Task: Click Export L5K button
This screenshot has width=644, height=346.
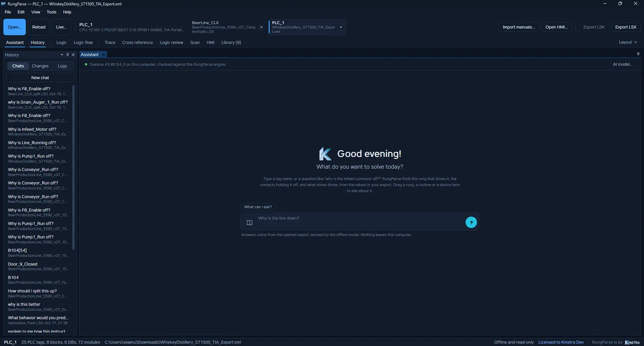Action: [594, 27]
